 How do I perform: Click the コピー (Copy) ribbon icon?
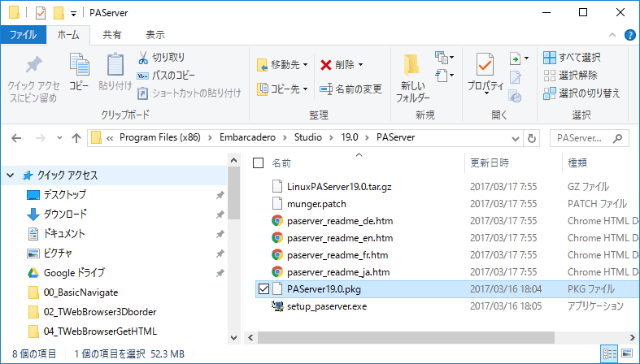click(79, 65)
